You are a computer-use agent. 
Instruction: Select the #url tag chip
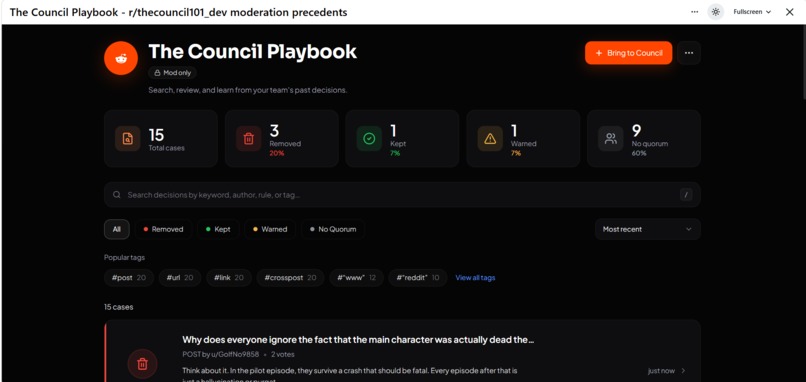[x=179, y=278]
